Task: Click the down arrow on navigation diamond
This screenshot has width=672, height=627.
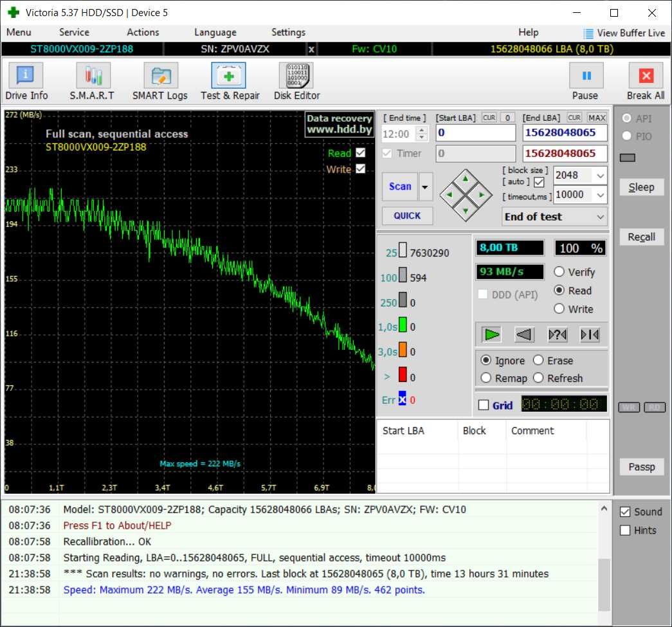Action: (466, 211)
